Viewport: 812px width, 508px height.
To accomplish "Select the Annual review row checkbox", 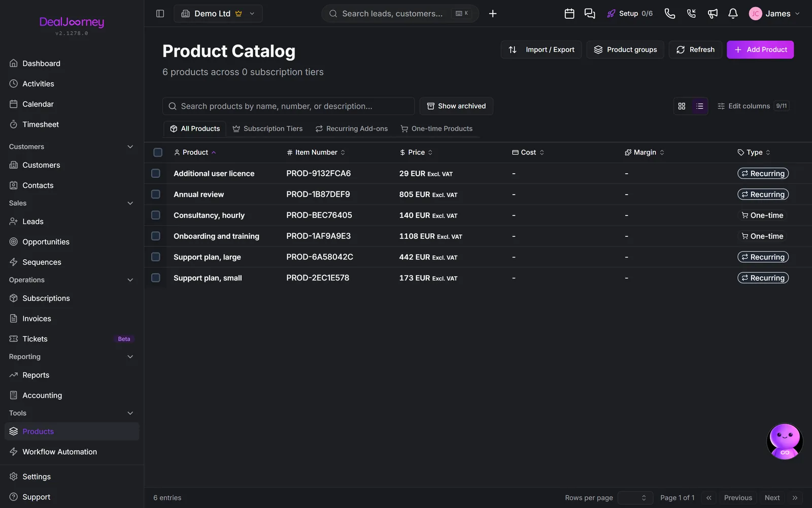I will tap(156, 194).
